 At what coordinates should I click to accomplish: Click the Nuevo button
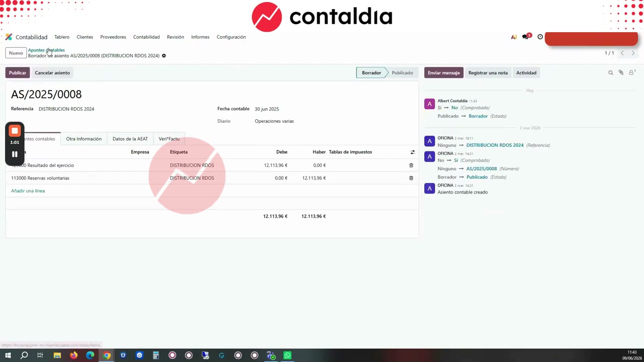[x=16, y=53]
